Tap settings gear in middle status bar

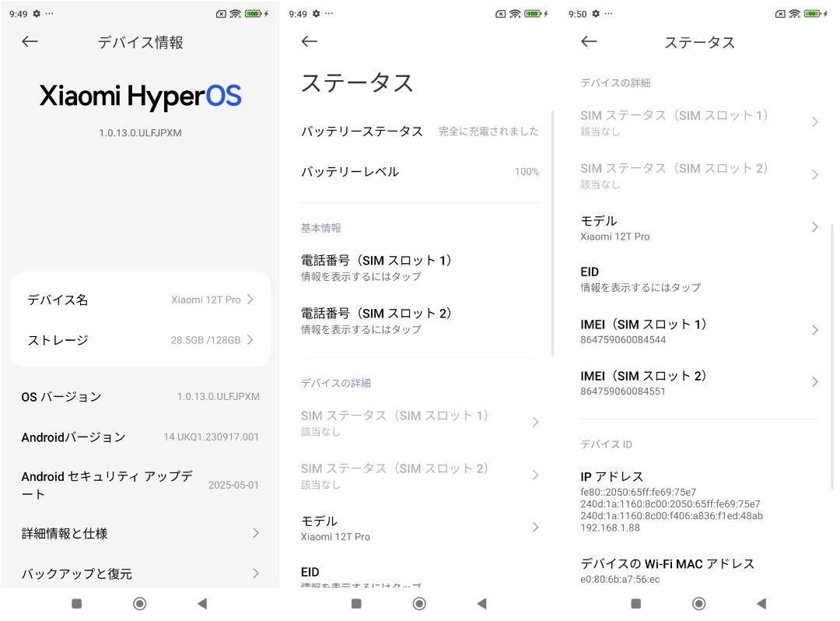click(x=316, y=14)
